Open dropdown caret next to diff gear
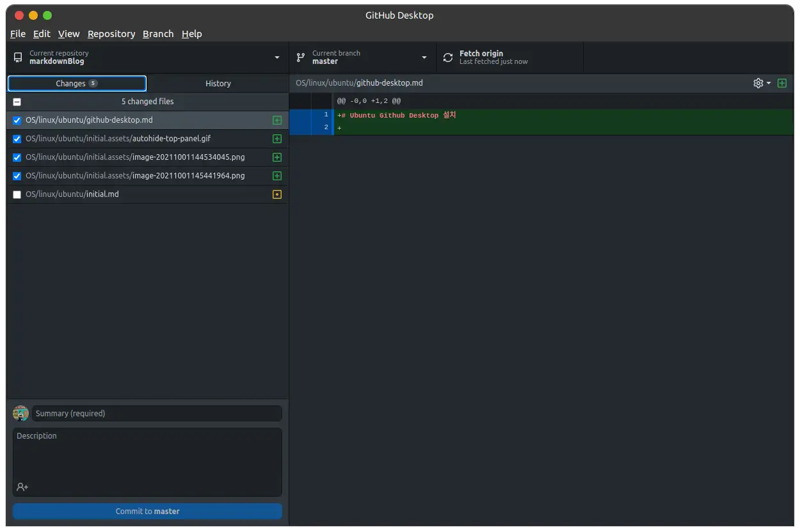 coord(769,83)
